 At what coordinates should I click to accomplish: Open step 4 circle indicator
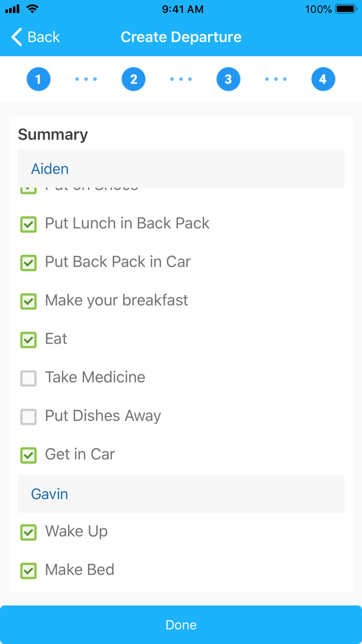(x=323, y=79)
